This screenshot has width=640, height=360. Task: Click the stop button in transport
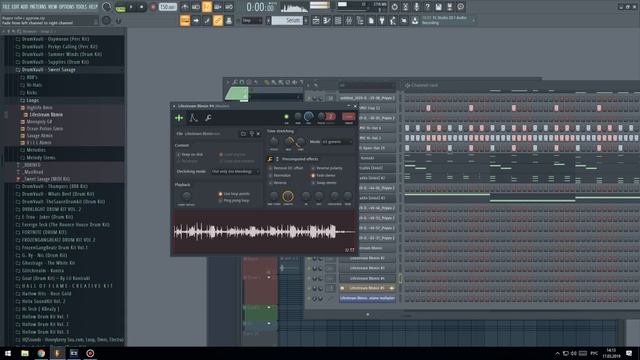pyautogui.click(x=142, y=7)
